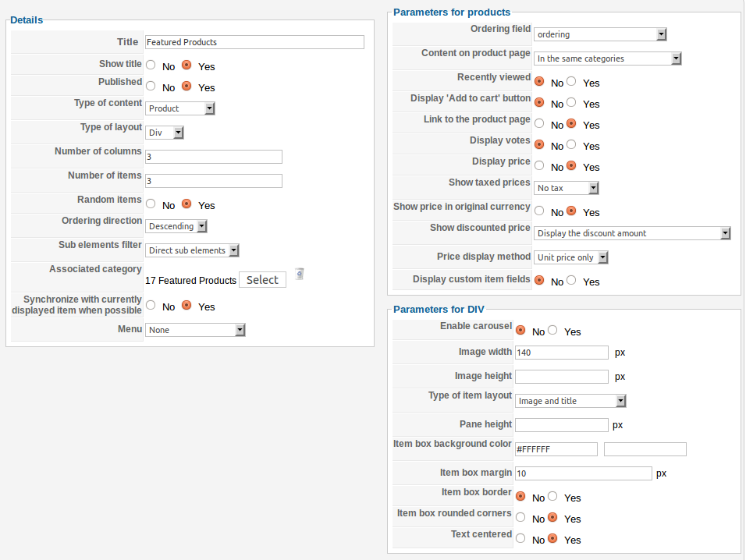This screenshot has width=746, height=560.
Task: Open the Price display method dropdown
Action: point(570,257)
